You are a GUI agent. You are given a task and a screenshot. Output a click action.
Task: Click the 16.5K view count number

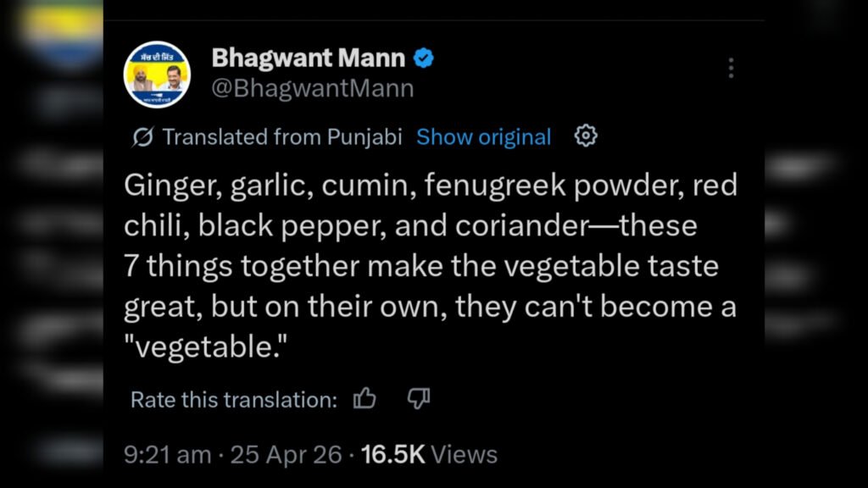(x=392, y=455)
